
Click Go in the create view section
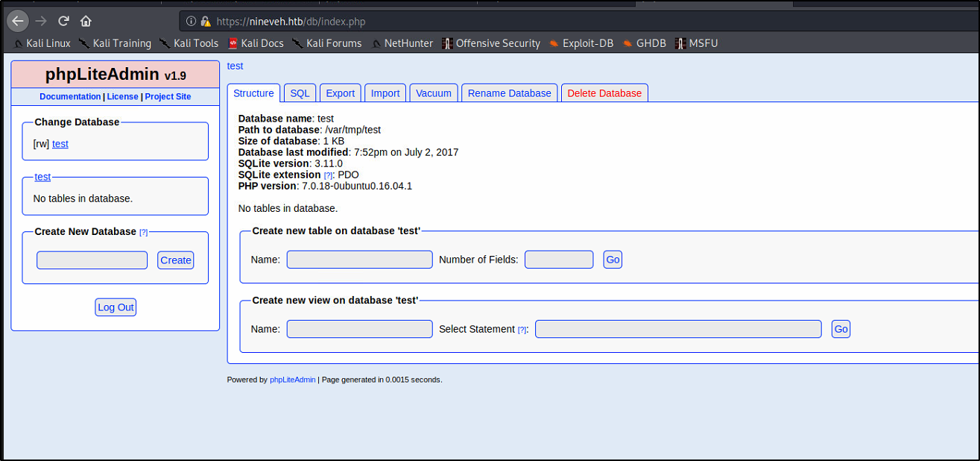[841, 329]
